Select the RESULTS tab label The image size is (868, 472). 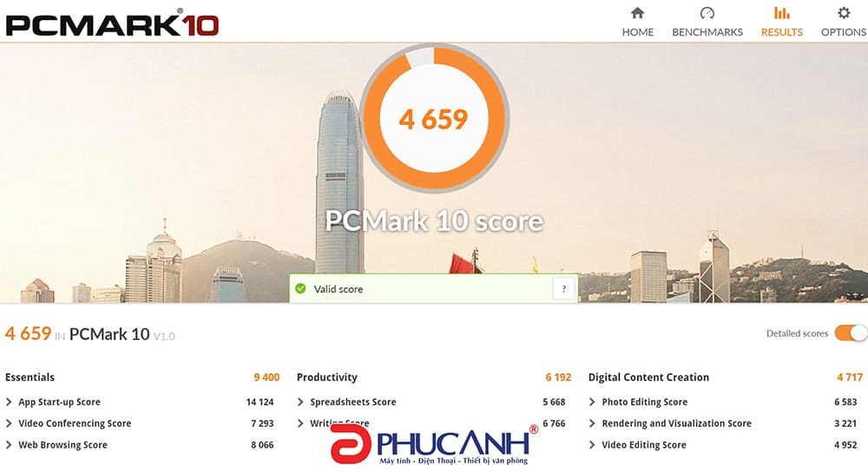coord(782,32)
